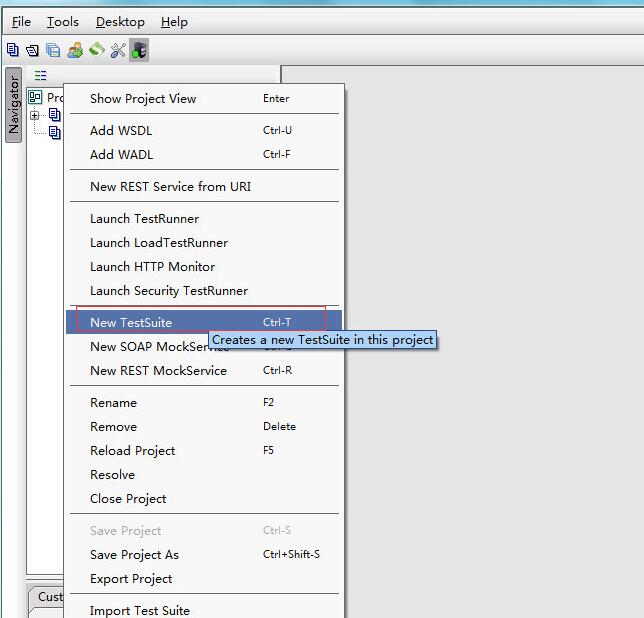Select Launch HTTP Monitor
644x618 pixels.
204,266
